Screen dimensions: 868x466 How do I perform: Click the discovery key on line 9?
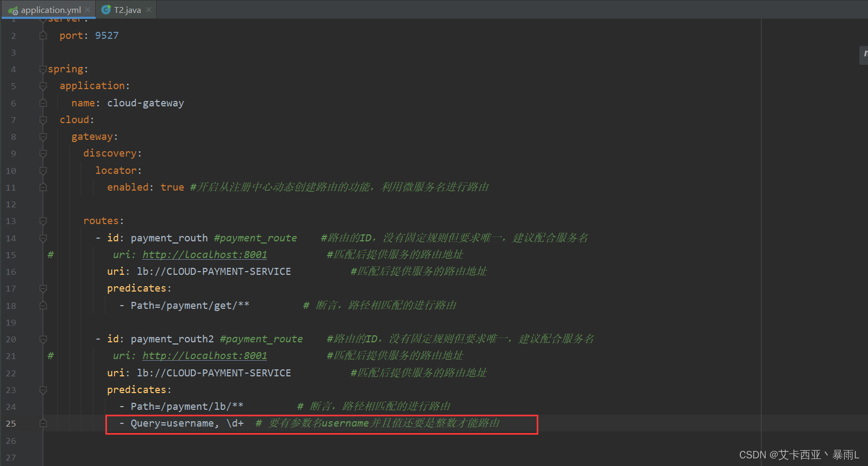tap(110, 153)
